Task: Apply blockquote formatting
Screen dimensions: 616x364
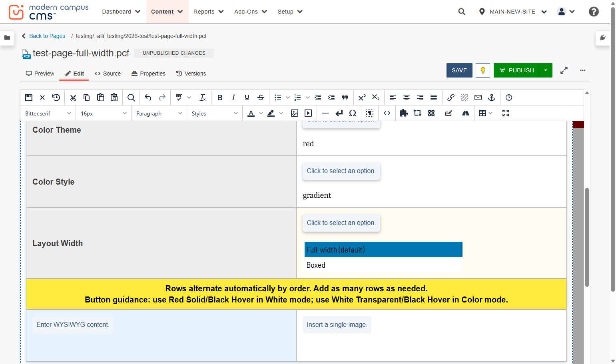Action: point(345,97)
